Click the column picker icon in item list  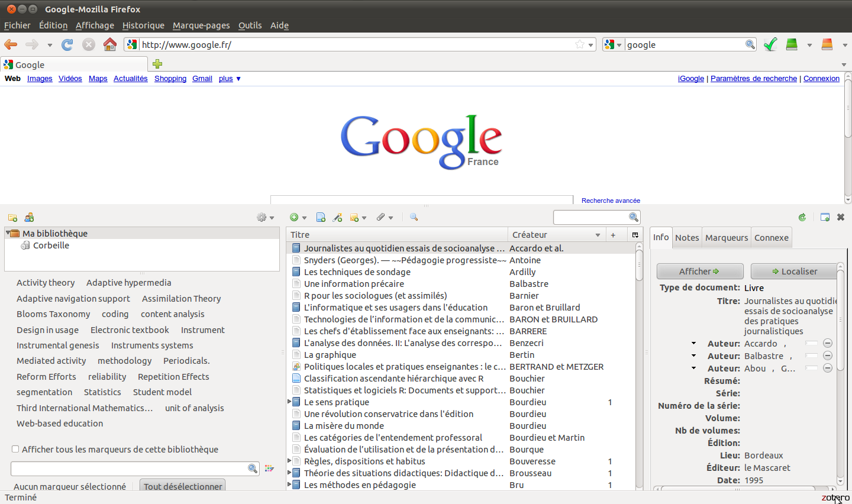tap(635, 235)
